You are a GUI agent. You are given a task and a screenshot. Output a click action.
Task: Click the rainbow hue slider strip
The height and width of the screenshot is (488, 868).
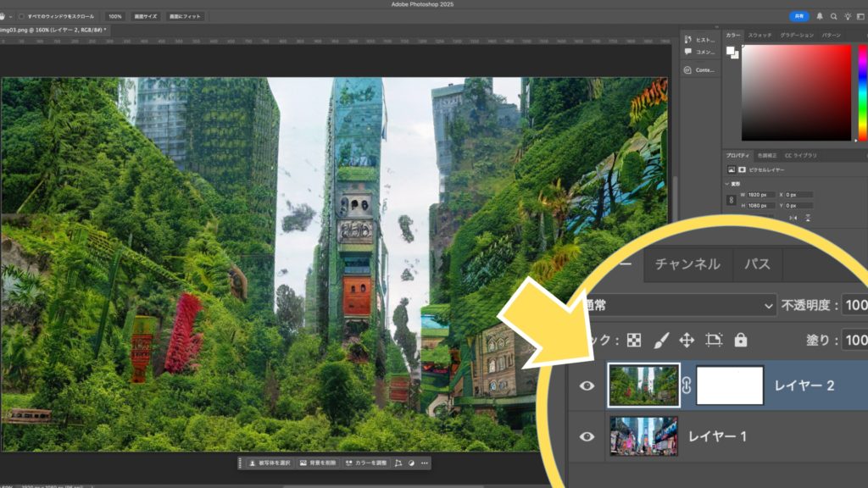(x=862, y=92)
